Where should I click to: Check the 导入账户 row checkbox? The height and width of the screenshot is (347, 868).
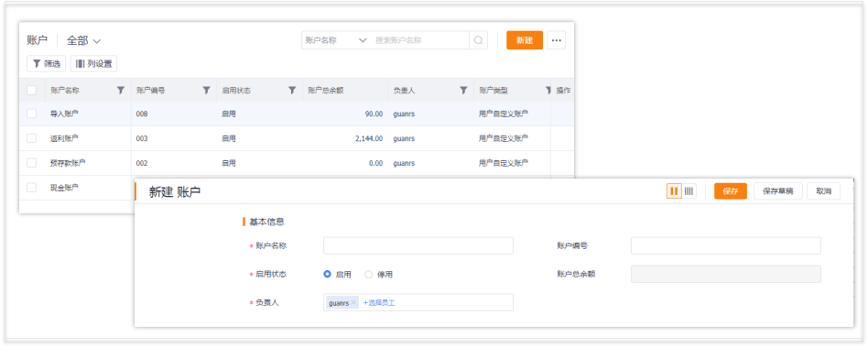[x=31, y=114]
